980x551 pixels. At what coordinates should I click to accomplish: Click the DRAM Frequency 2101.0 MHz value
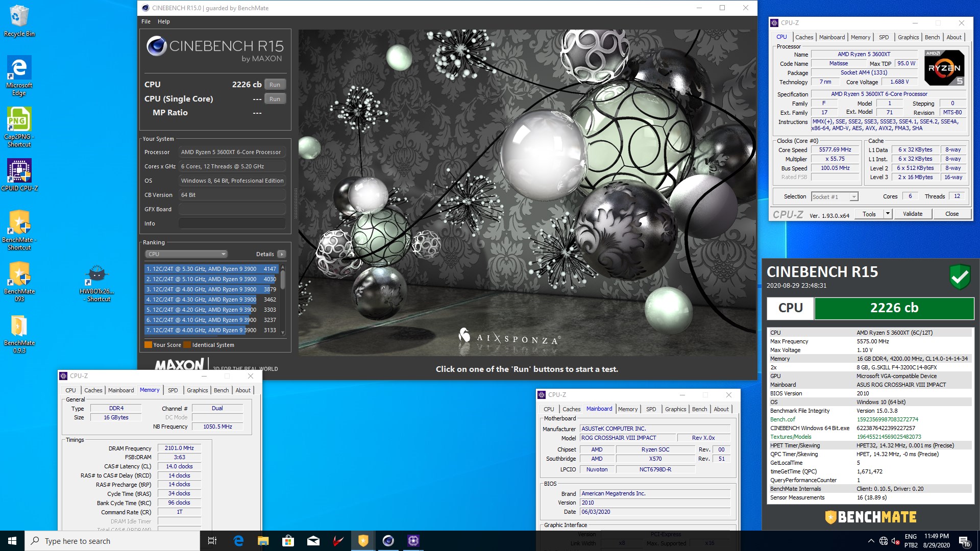pos(179,448)
